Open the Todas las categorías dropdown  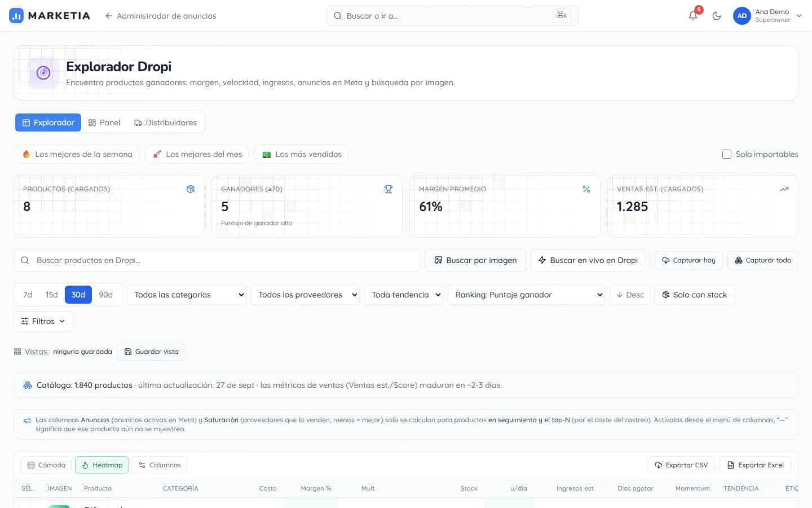click(187, 295)
